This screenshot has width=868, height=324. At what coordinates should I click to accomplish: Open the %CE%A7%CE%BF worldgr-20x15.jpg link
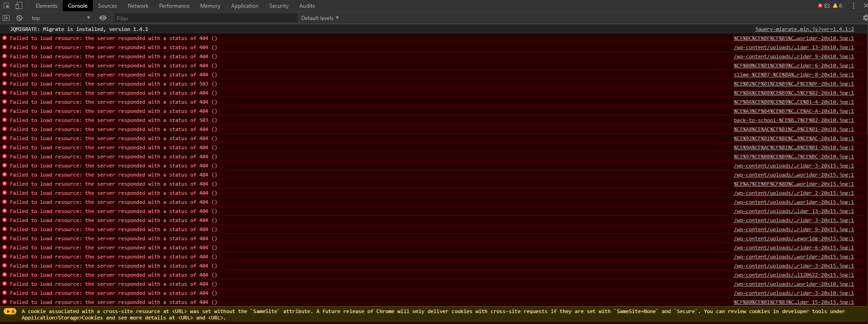click(794, 184)
